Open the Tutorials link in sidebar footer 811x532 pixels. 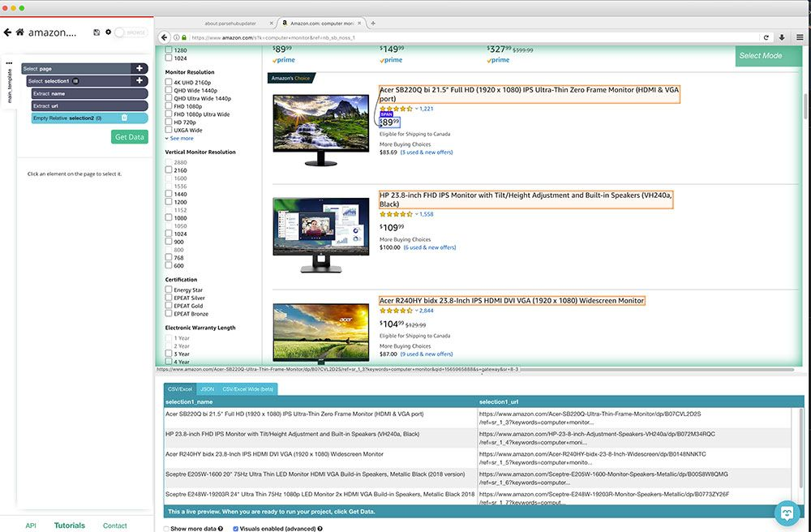point(69,526)
